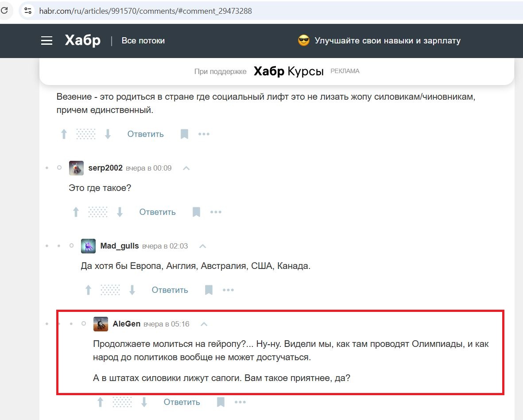Toggle bookmark on the top comment

[184, 134]
